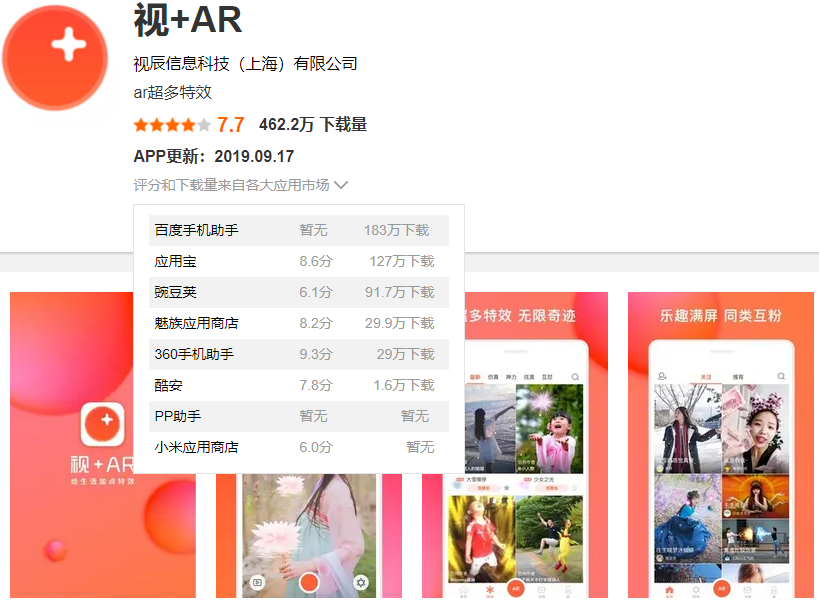Select the 360手机助手 market row

click(x=299, y=355)
